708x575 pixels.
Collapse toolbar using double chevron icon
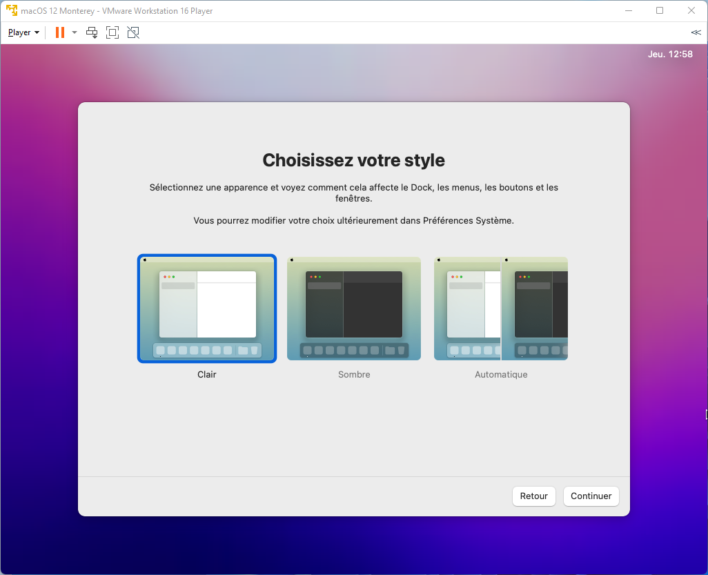[696, 32]
